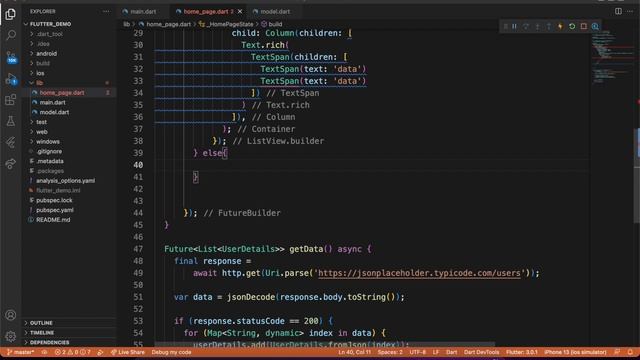
Task: Expand the OUTLINE section
Action: point(41,323)
